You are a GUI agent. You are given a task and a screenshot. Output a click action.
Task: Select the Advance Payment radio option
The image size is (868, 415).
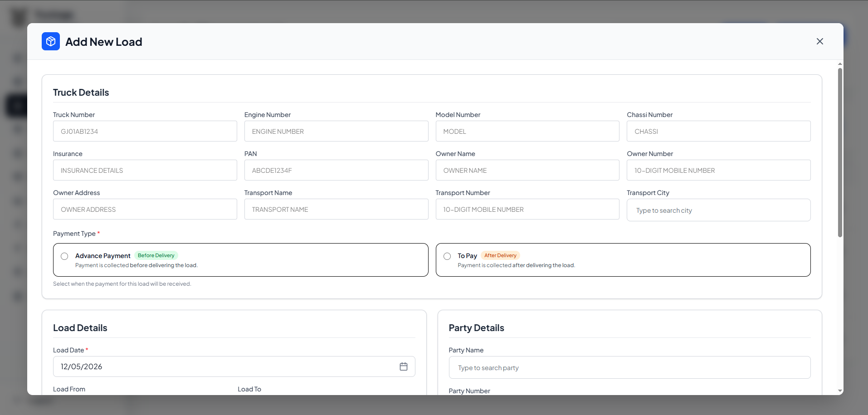64,256
